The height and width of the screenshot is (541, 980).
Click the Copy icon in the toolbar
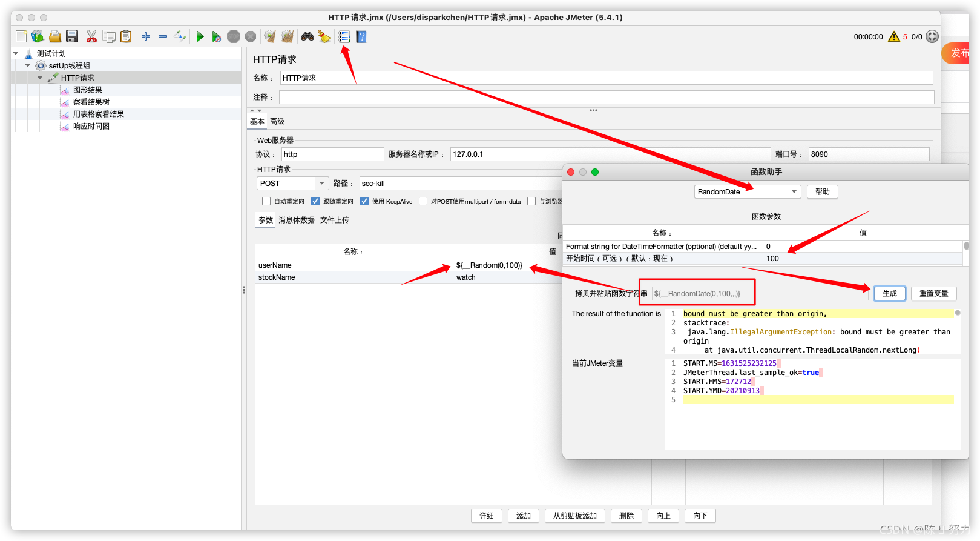[x=109, y=36]
